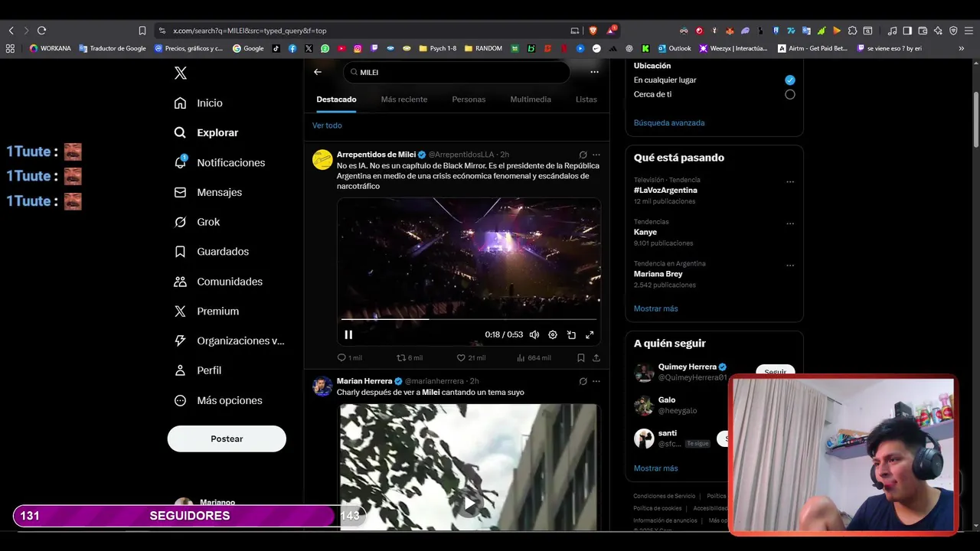Go to Inicio in sidebar
This screenshot has width=980, height=551.
point(198,103)
